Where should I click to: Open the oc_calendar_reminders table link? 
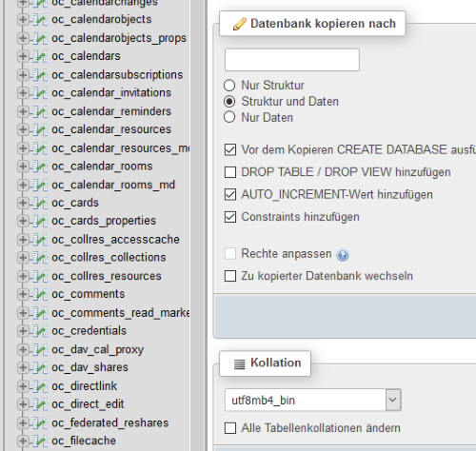pos(111,111)
